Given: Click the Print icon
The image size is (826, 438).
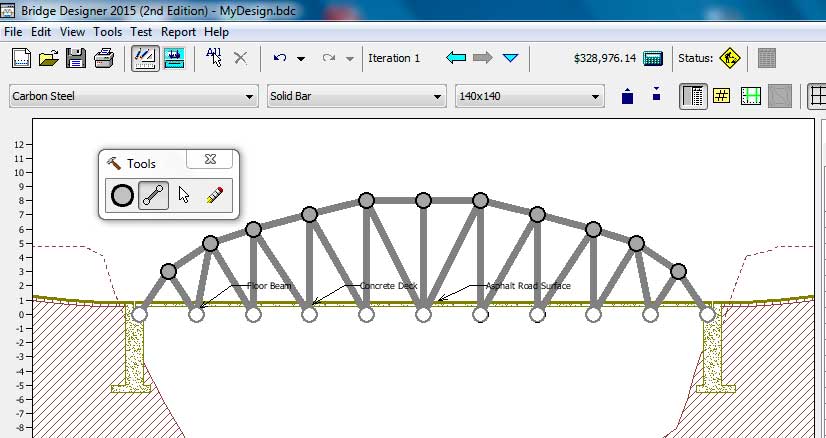Looking at the screenshot, I should [x=103, y=58].
